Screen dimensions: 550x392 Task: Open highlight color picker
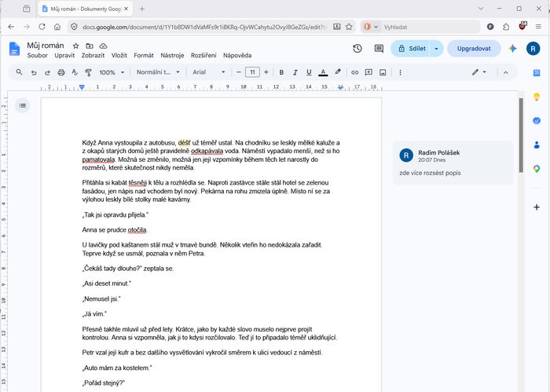pyautogui.click(x=338, y=72)
